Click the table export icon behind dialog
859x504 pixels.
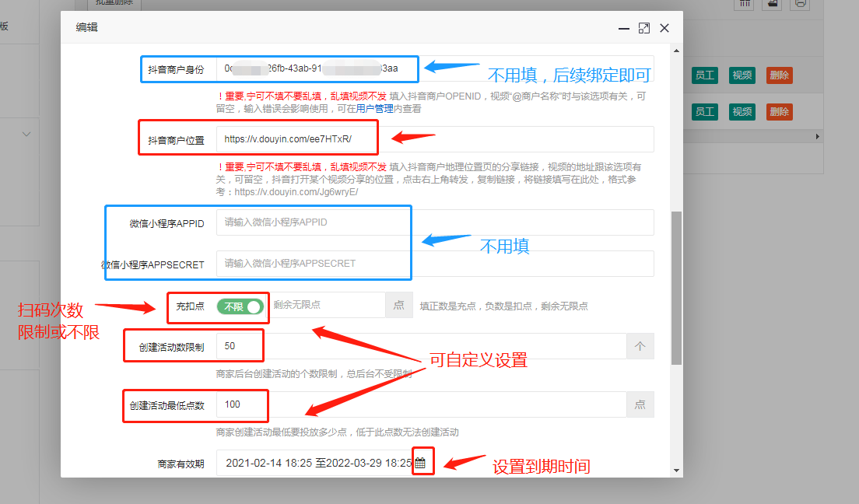pyautogui.click(x=773, y=3)
